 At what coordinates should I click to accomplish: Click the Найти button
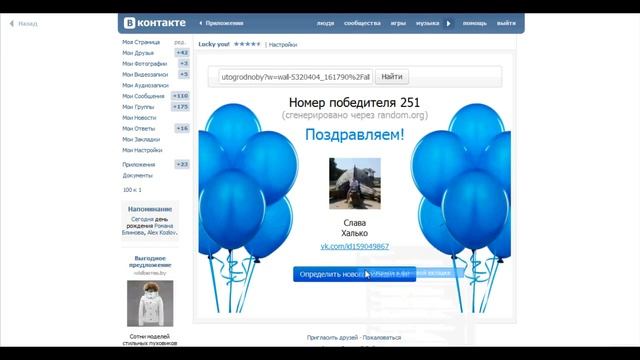pos(392,77)
